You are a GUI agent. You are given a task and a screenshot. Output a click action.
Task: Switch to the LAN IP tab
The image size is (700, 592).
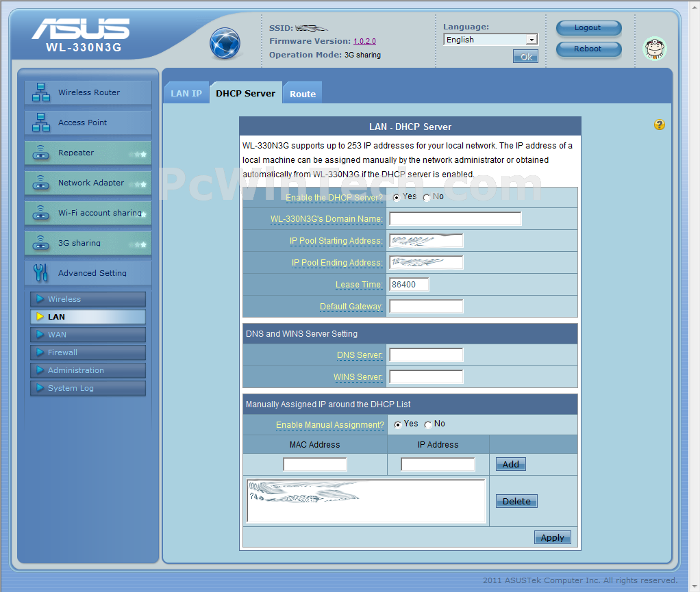tap(186, 93)
